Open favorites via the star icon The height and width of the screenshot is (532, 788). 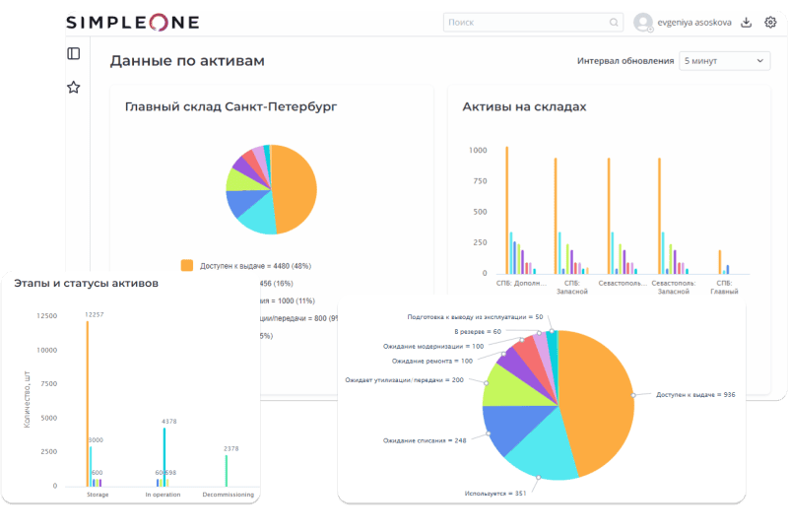pos(73,87)
